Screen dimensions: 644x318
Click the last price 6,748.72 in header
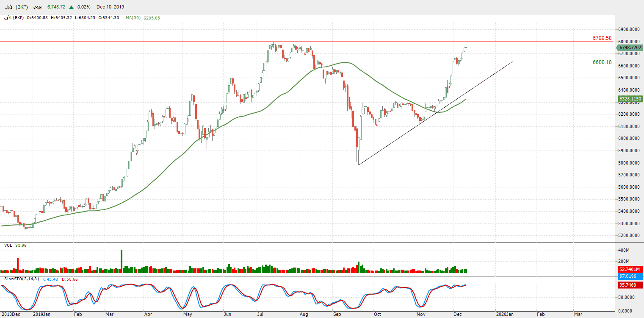[x=56, y=7]
